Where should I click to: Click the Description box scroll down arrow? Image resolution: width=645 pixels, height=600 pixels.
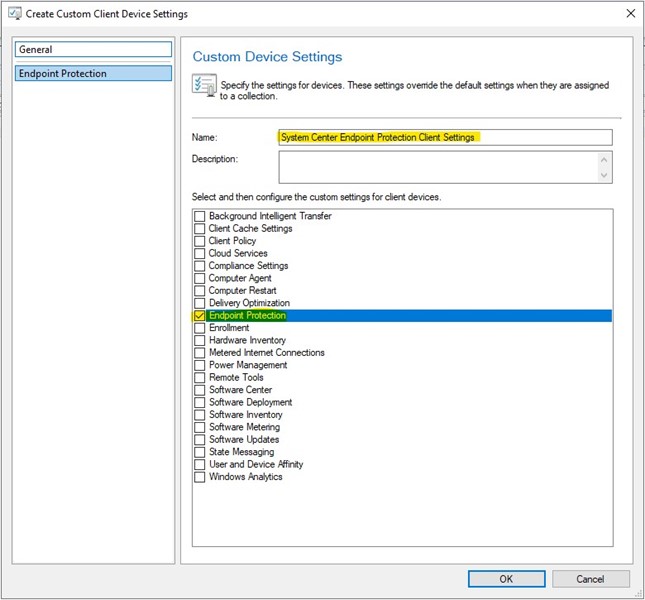pyautogui.click(x=604, y=176)
